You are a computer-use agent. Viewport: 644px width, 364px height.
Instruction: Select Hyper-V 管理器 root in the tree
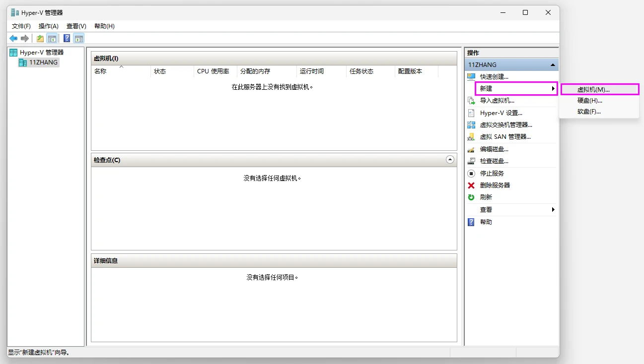point(42,52)
